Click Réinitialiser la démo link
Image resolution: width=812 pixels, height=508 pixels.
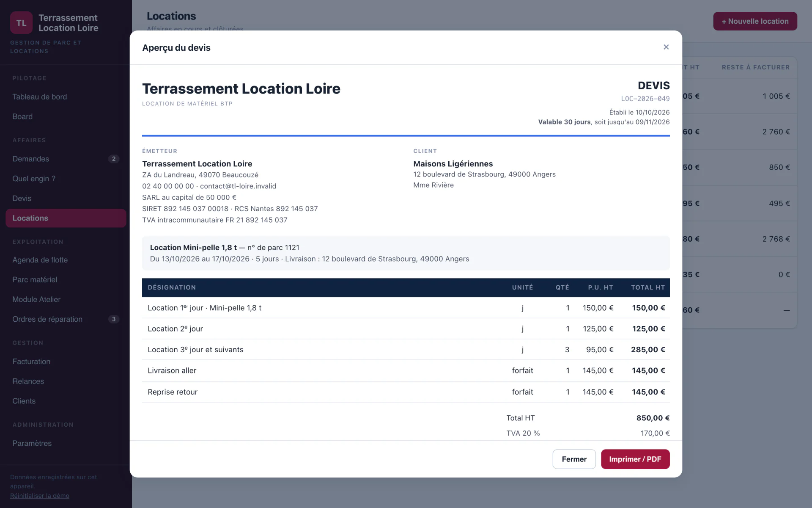pos(40,495)
